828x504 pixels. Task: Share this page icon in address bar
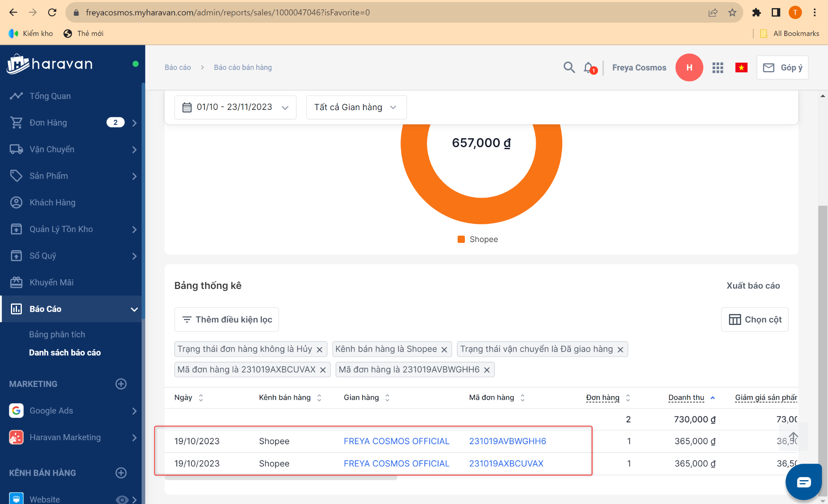click(713, 13)
